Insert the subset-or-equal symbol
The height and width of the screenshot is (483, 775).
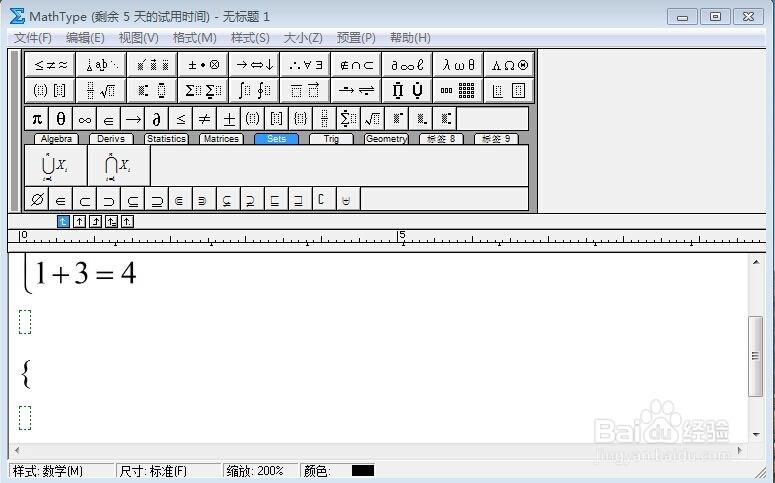tap(132, 199)
